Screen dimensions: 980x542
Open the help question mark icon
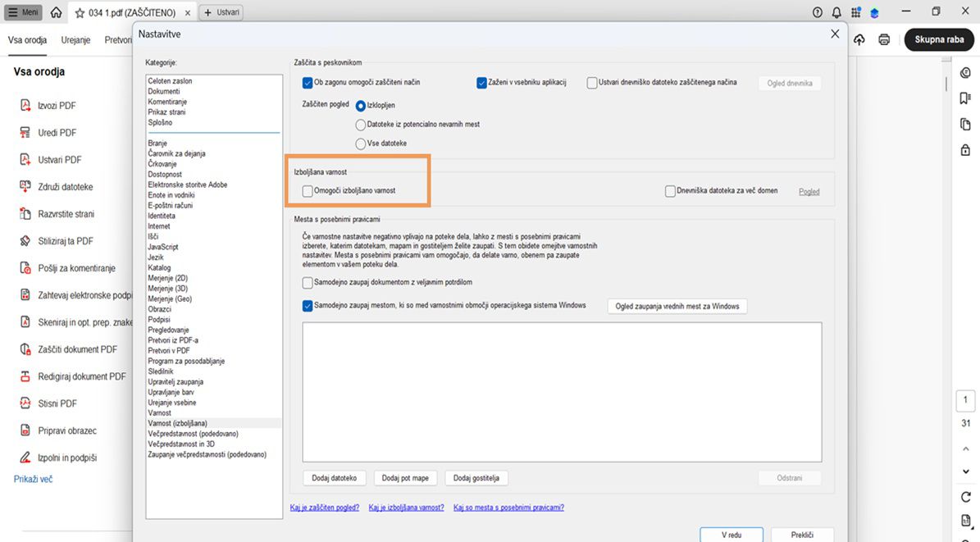[817, 11]
